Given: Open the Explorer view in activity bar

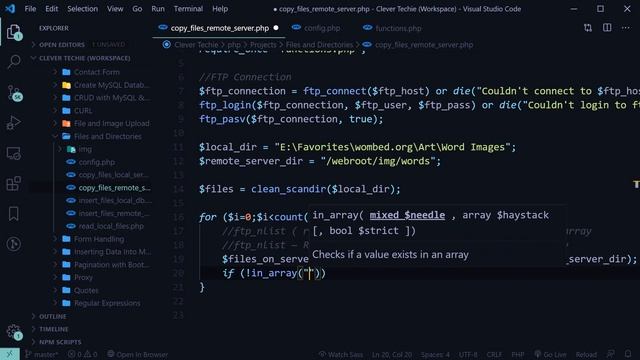Looking at the screenshot, I should 13,32.
